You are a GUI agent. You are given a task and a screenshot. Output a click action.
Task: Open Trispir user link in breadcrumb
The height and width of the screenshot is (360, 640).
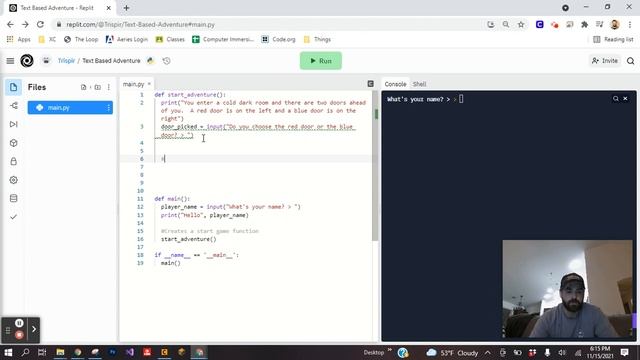(66, 61)
